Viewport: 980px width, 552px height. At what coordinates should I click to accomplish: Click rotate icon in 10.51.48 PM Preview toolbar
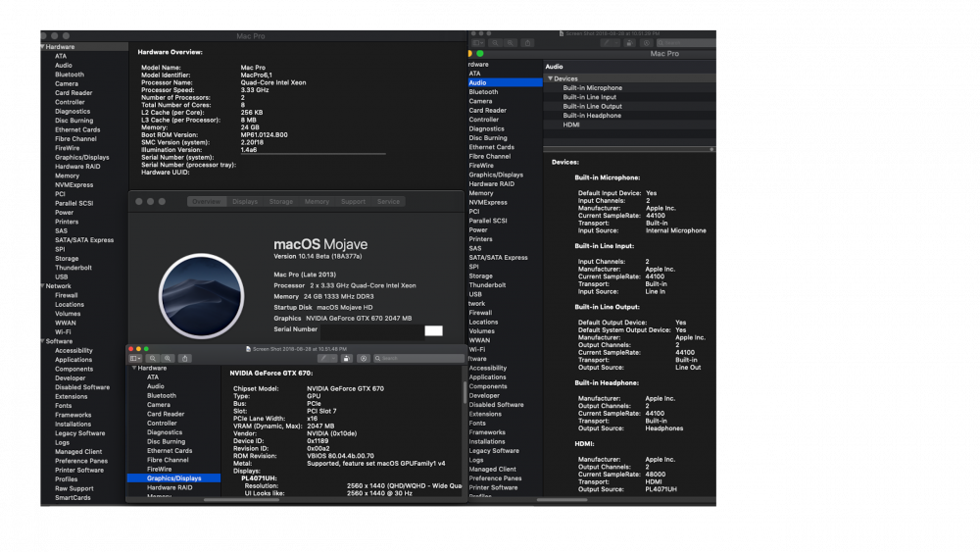click(x=346, y=358)
